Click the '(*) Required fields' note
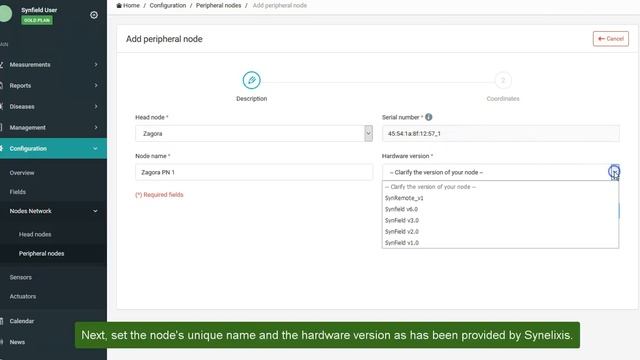The width and height of the screenshot is (640, 360). tap(159, 195)
